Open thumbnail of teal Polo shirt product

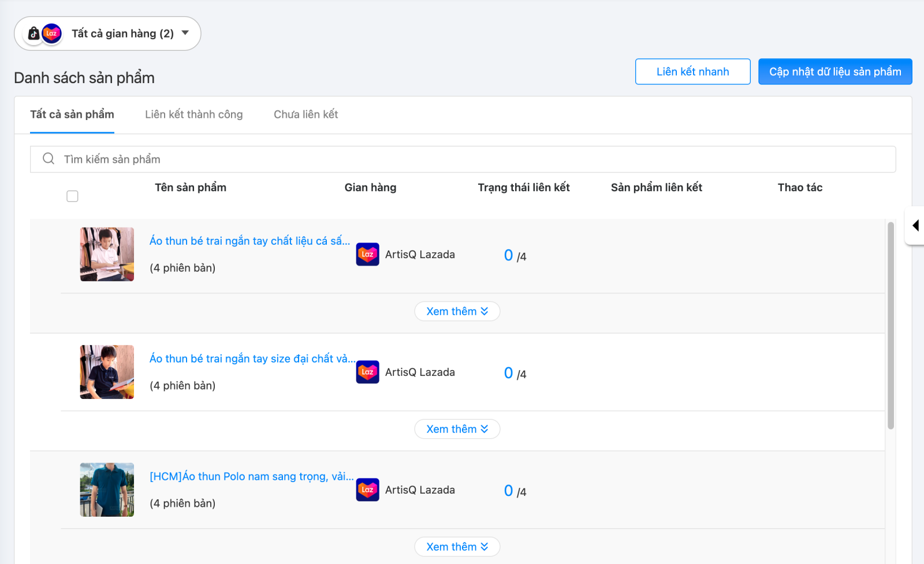pyautogui.click(x=107, y=490)
